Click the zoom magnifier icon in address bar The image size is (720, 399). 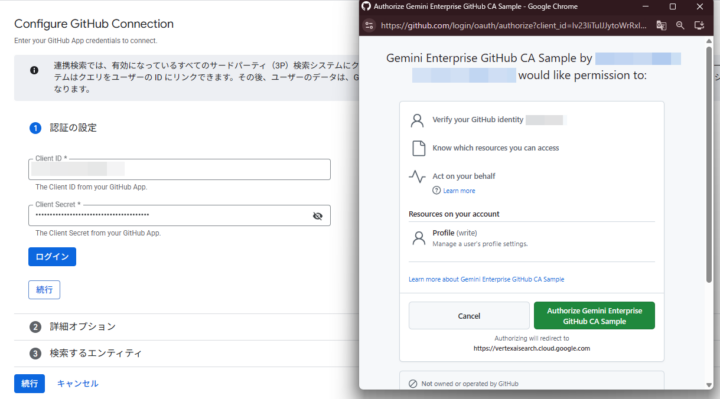680,26
